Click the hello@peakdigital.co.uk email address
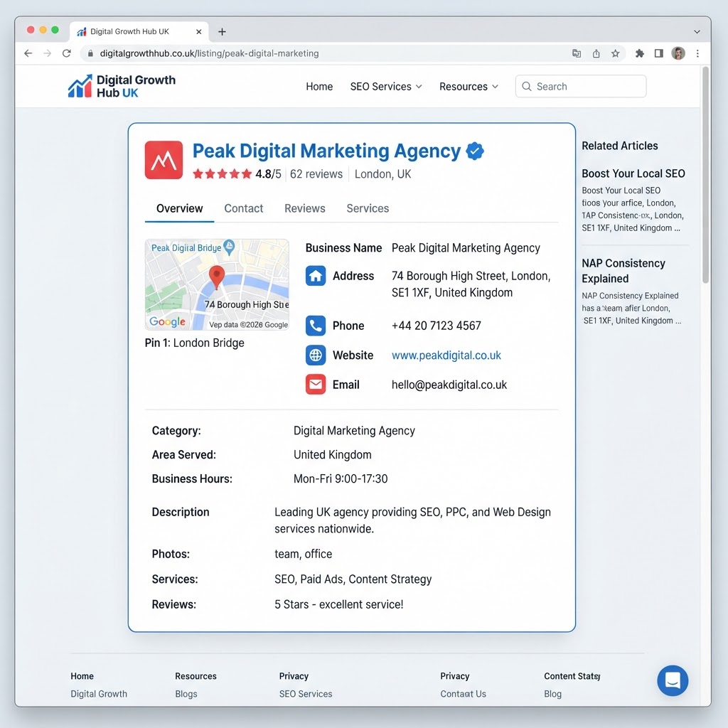Screen dimensions: 728x728 point(449,385)
